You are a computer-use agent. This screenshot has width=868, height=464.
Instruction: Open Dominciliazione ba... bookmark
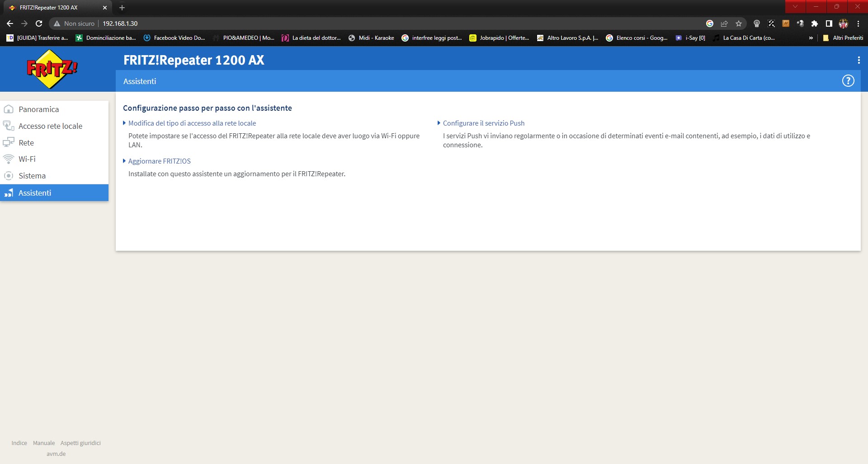(106, 38)
